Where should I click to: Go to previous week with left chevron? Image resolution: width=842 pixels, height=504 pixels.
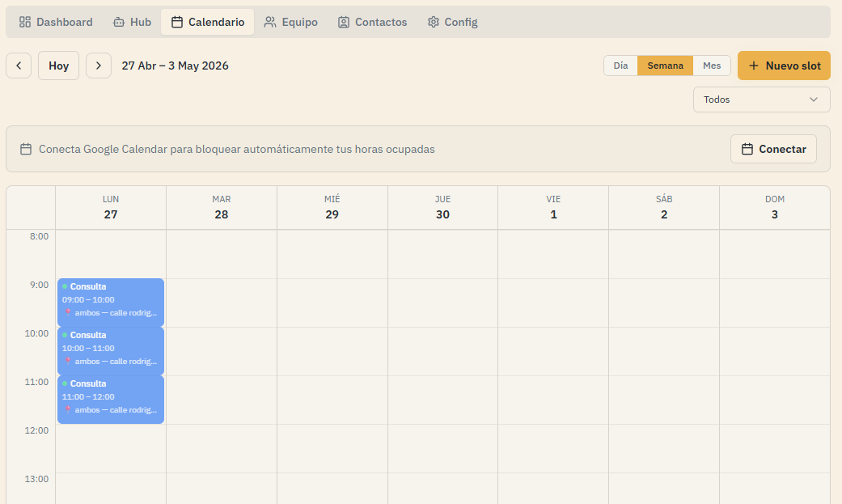pyautogui.click(x=19, y=66)
